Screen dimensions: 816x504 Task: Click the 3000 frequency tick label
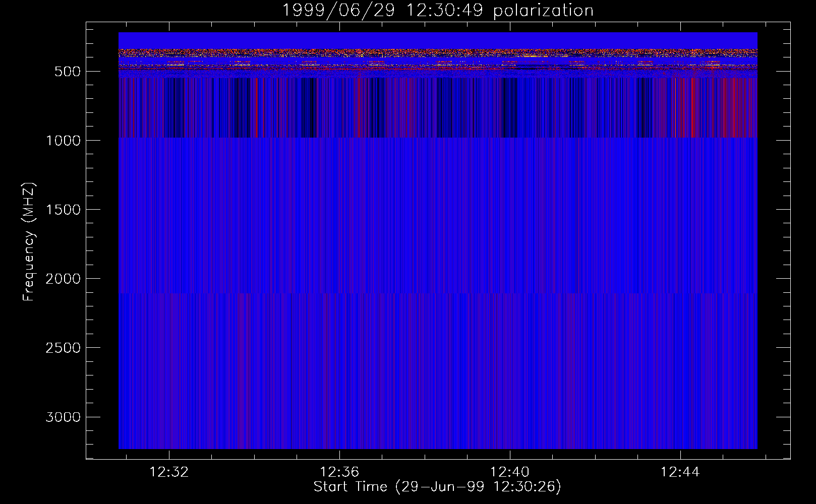point(63,417)
